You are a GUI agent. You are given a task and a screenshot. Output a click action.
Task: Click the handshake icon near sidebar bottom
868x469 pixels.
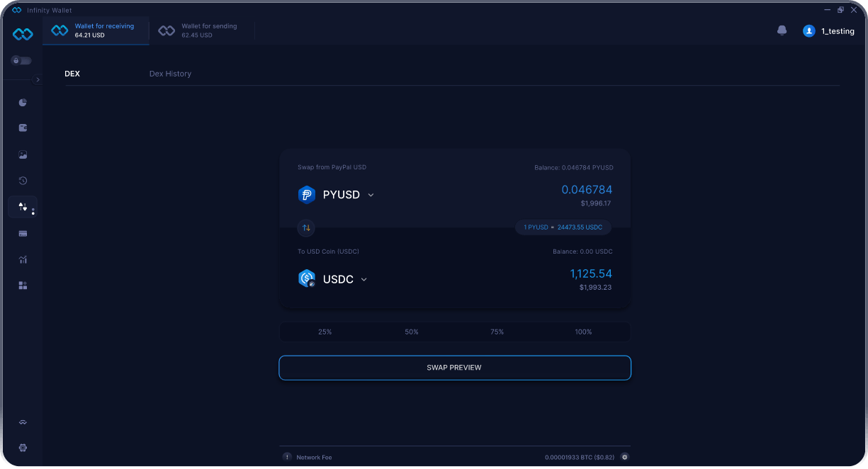click(23, 422)
